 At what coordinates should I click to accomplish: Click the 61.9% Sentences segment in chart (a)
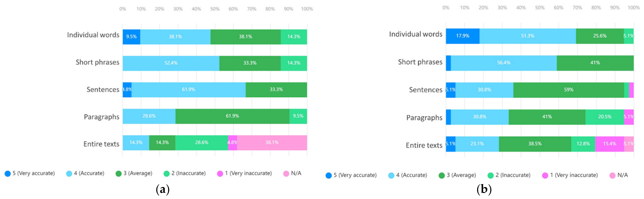click(x=188, y=90)
